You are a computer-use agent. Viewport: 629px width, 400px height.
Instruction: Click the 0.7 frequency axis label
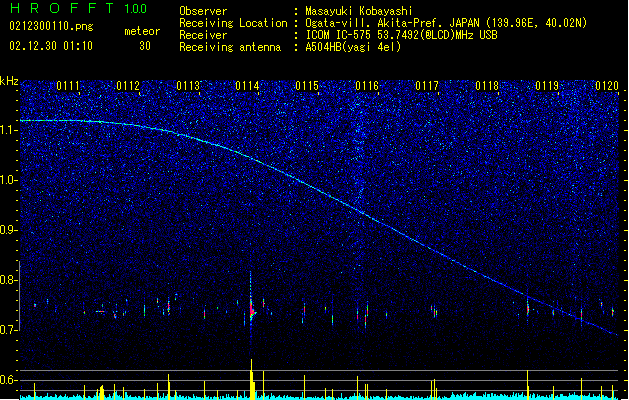click(9, 330)
